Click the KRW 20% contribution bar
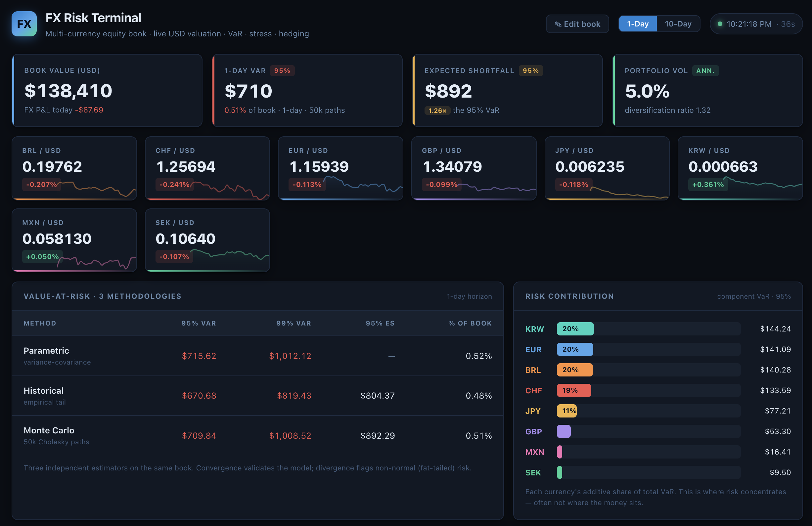 pyautogui.click(x=575, y=329)
